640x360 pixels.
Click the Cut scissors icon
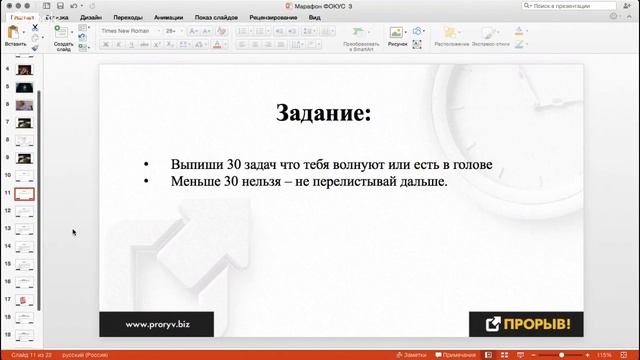click(35, 28)
